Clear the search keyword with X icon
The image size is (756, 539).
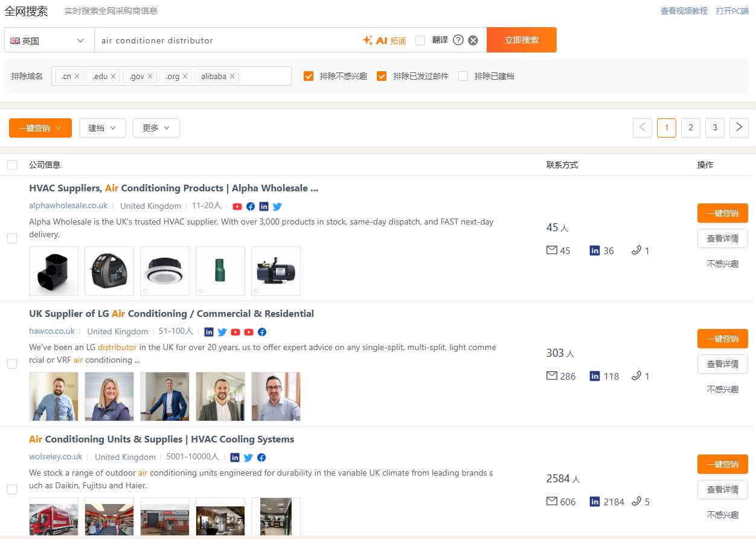point(473,40)
